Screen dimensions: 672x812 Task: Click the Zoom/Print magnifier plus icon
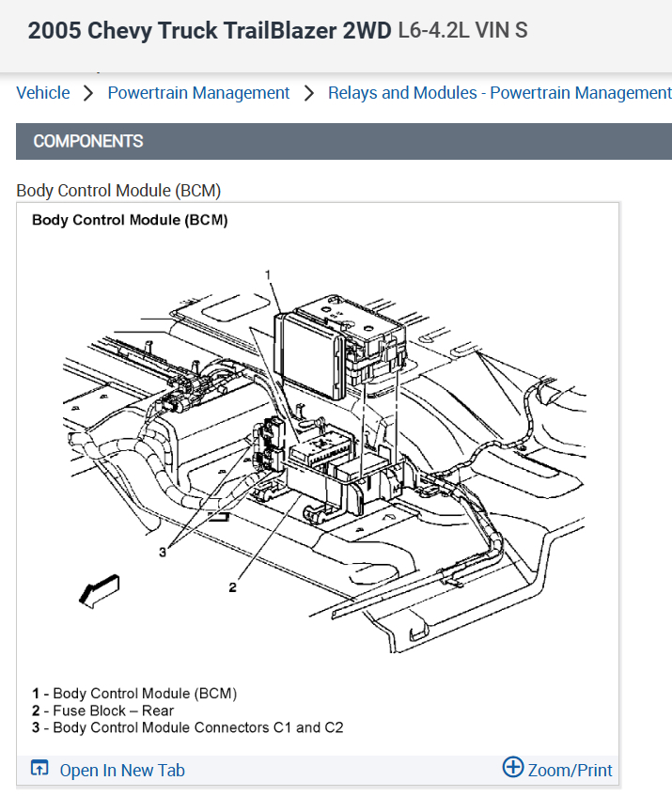tap(513, 767)
